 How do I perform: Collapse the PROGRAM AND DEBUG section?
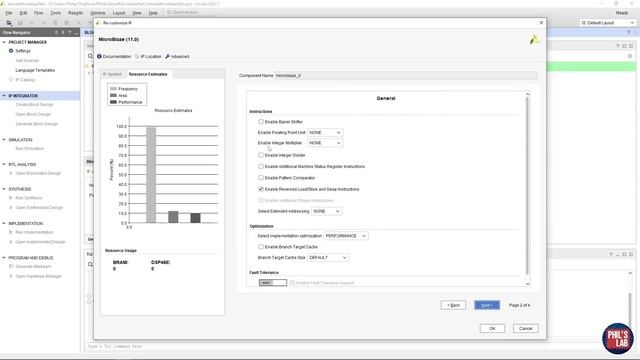(4, 258)
